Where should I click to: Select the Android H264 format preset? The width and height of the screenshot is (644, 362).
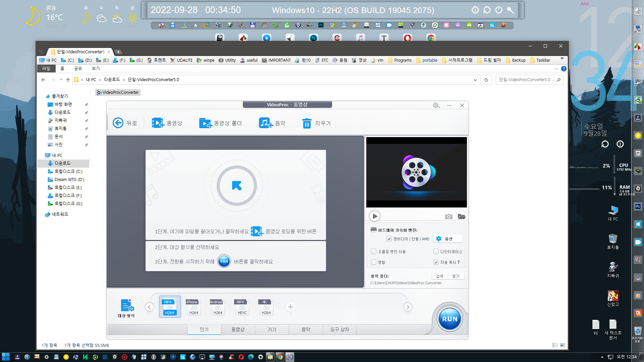(x=218, y=307)
